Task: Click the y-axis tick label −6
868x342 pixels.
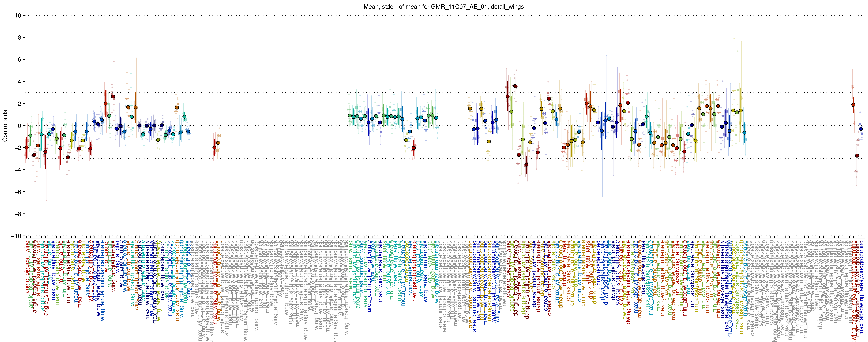Action: [x=17, y=192]
